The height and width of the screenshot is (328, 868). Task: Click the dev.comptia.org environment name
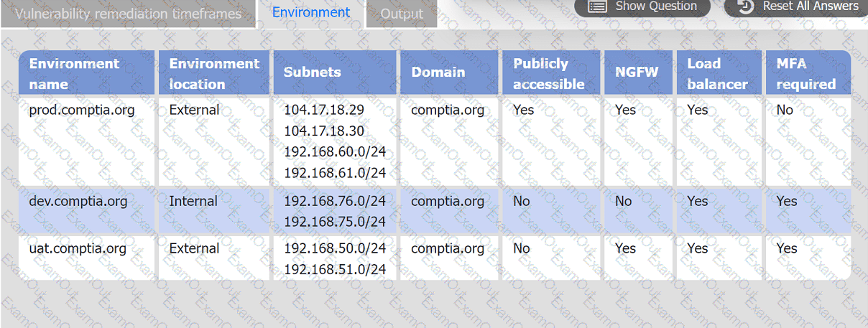click(x=78, y=202)
